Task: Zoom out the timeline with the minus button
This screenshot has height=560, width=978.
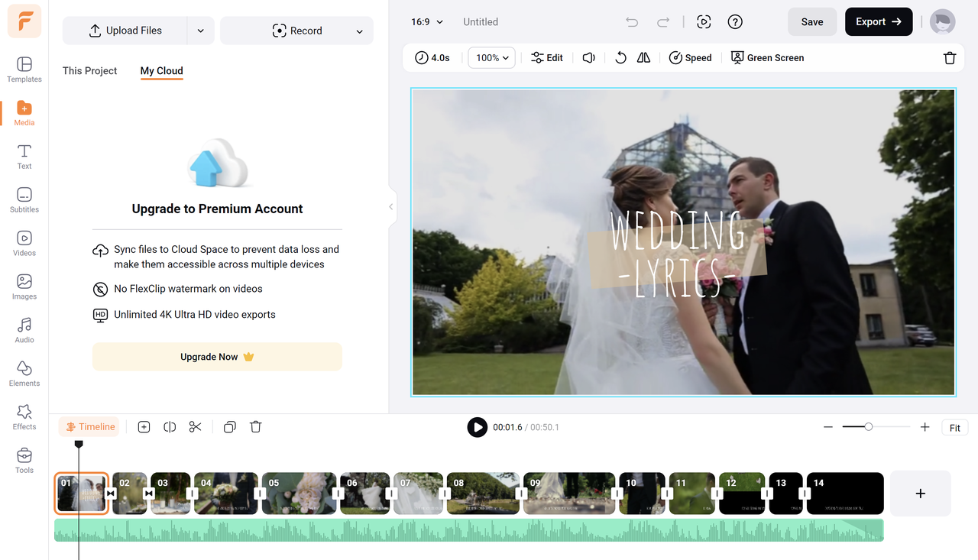Action: click(x=828, y=427)
